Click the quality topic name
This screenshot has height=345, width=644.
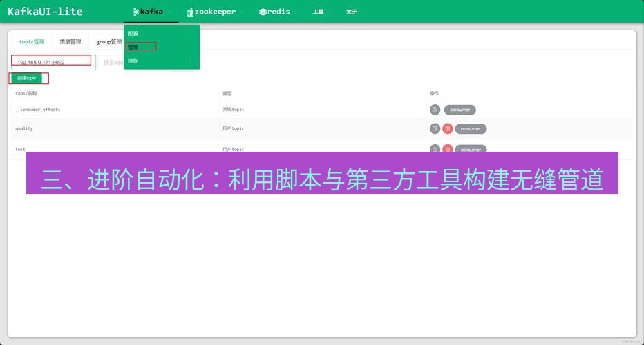pyautogui.click(x=24, y=128)
